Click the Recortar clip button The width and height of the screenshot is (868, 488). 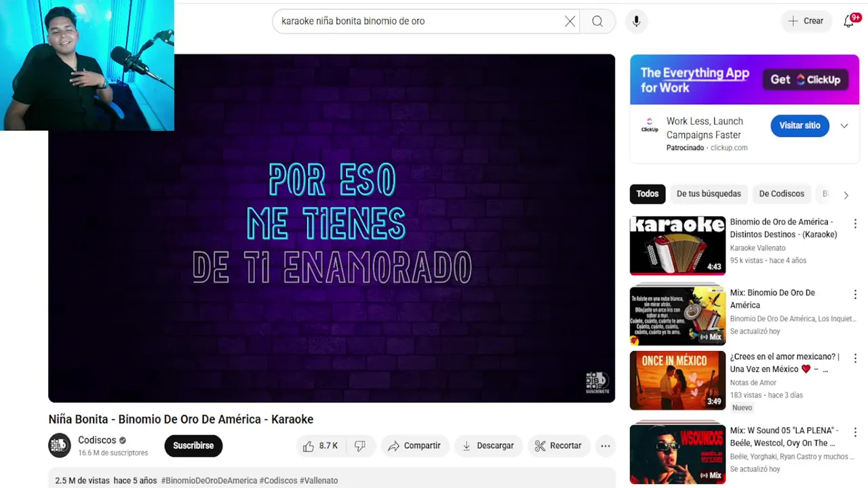click(558, 445)
